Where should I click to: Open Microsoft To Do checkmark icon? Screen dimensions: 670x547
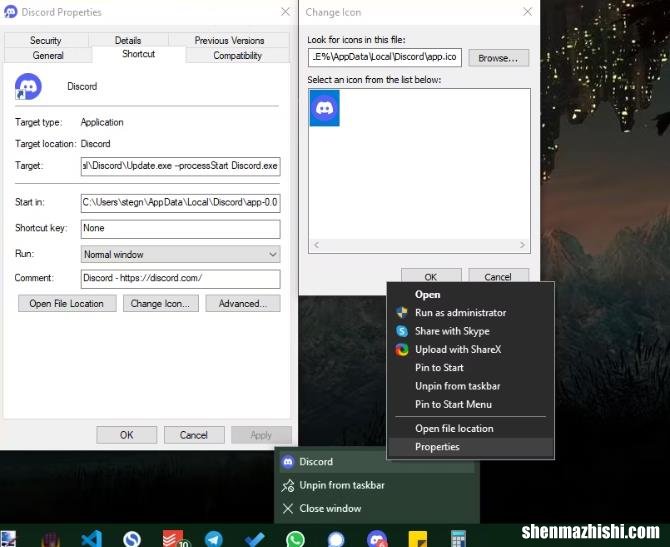[x=254, y=539]
